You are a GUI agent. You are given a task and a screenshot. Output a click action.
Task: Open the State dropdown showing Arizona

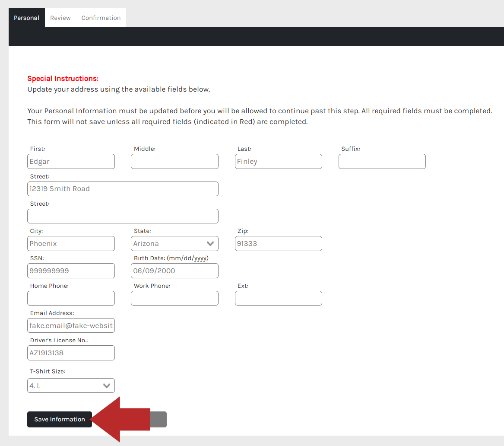tap(174, 243)
